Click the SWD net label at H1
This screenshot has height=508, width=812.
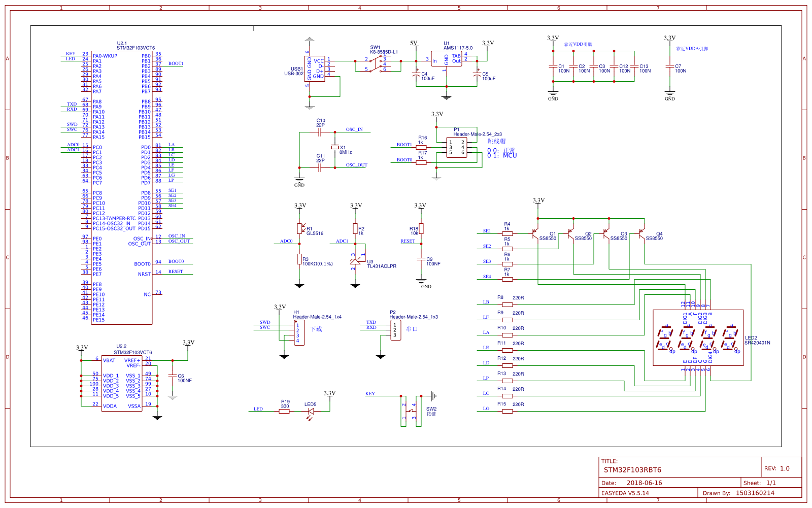click(265, 322)
